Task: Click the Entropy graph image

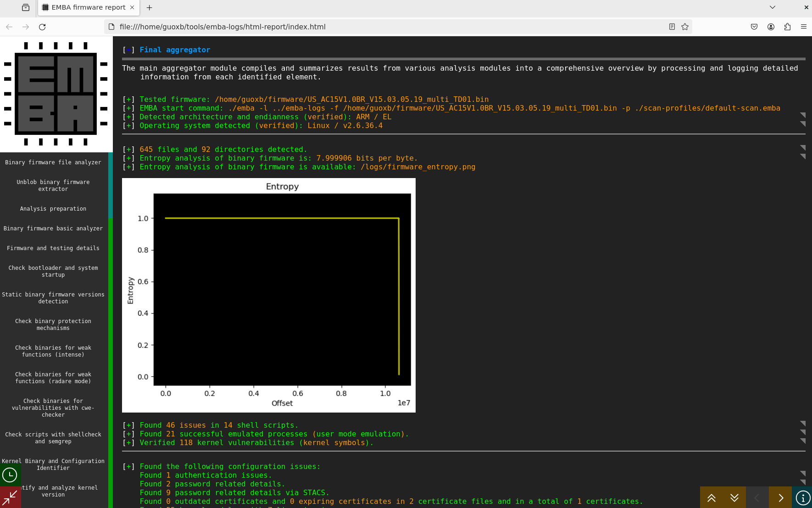Action: pos(269,295)
